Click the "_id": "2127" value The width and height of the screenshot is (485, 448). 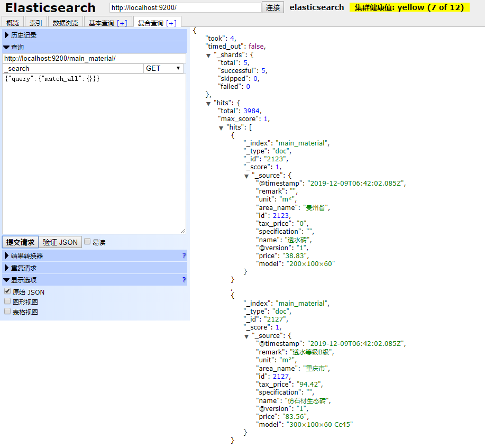274,319
